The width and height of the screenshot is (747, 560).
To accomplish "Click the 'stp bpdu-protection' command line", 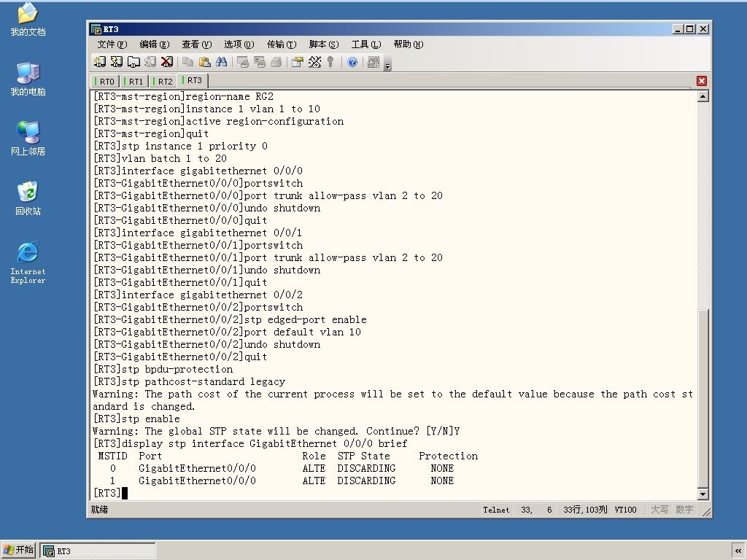I will [163, 369].
